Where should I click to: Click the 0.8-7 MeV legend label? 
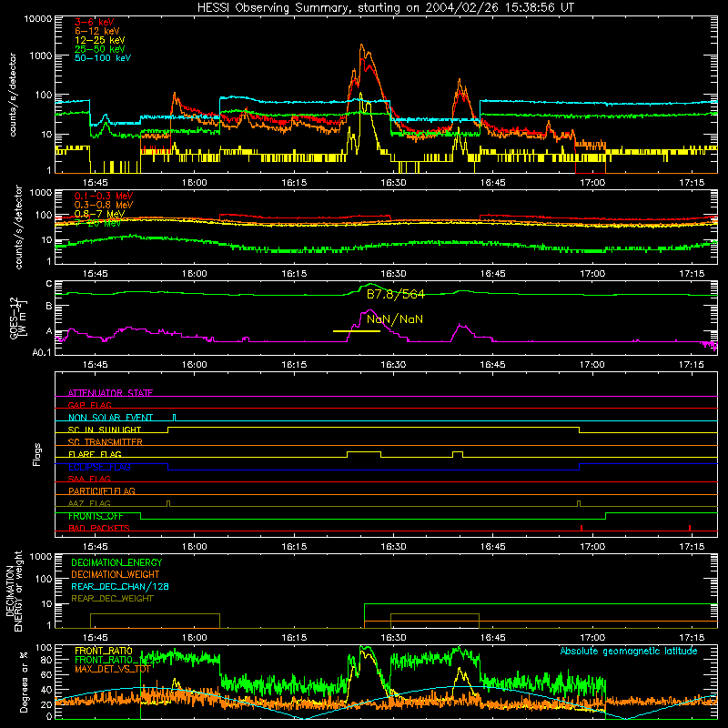click(x=99, y=214)
